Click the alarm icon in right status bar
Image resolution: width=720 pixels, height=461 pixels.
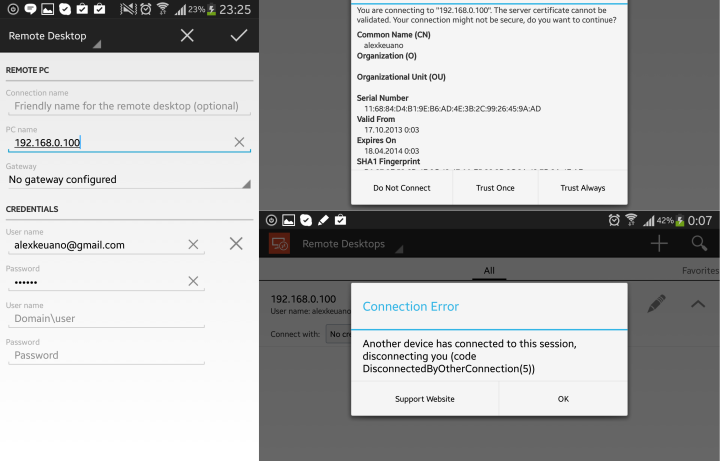click(x=614, y=220)
